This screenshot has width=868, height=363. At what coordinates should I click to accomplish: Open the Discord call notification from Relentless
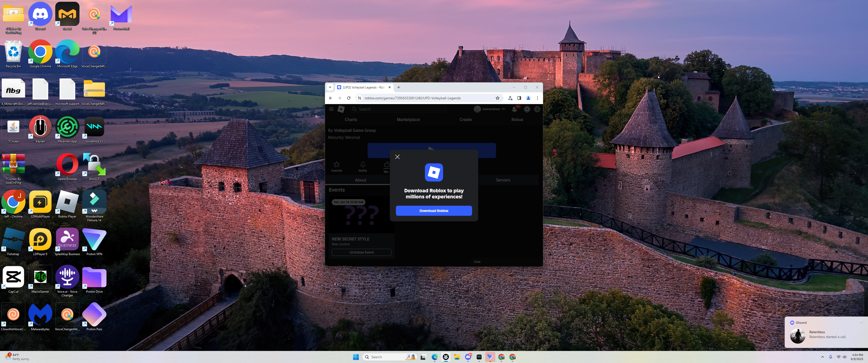(826, 334)
